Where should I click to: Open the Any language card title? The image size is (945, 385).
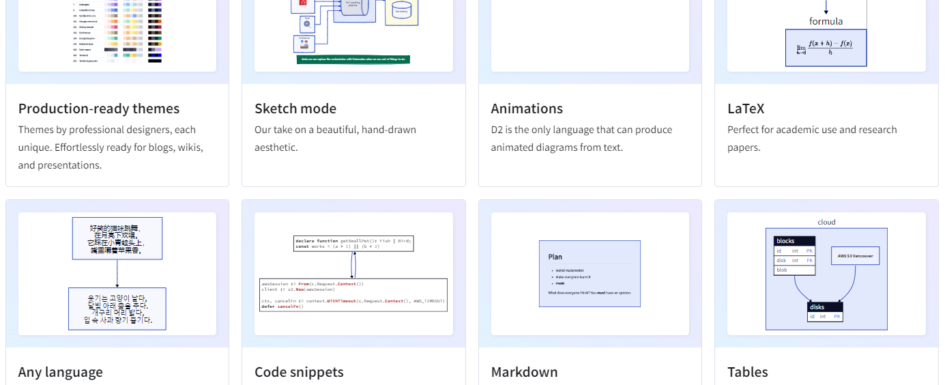pyautogui.click(x=60, y=372)
